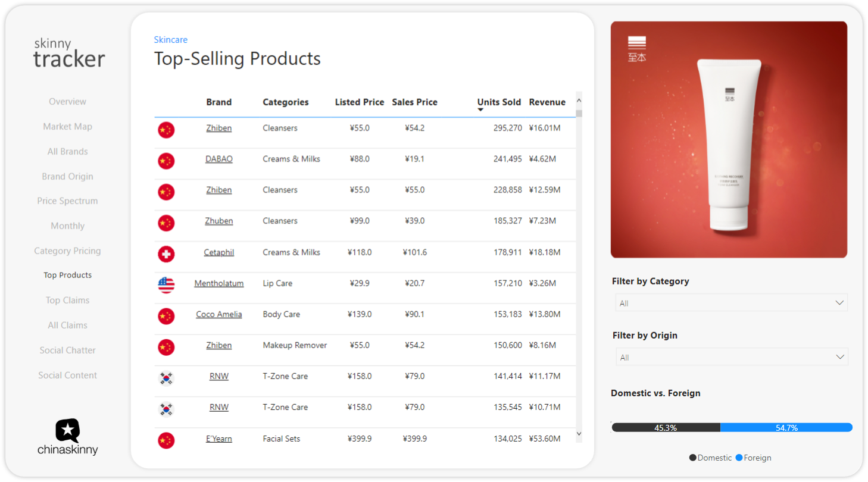Navigate to All Claims

68,325
